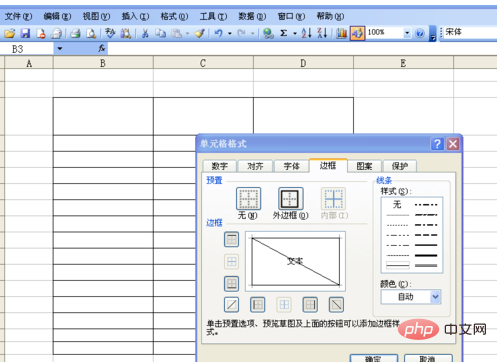This screenshot has width=497, height=362.
Task: Toggle the left border button
Action: pos(257,304)
